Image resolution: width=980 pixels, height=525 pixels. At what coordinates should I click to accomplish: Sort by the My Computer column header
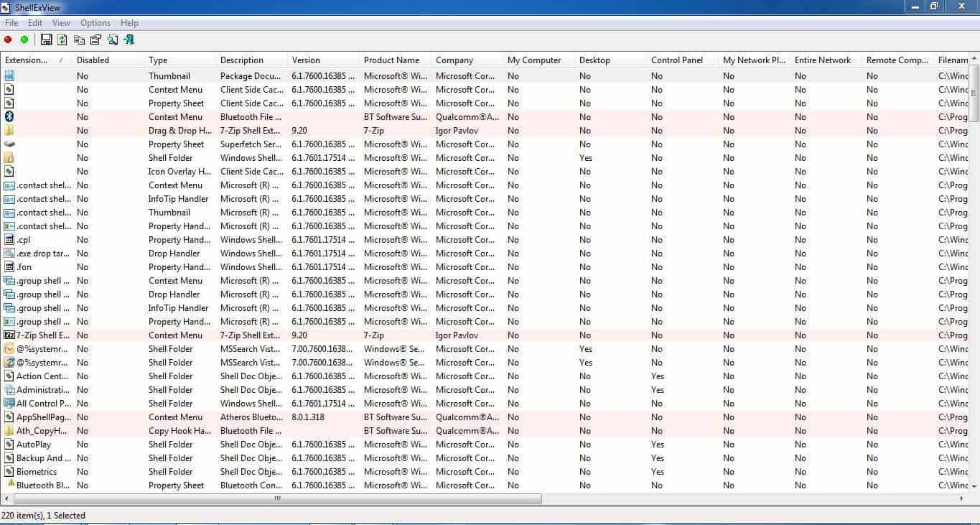[538, 60]
